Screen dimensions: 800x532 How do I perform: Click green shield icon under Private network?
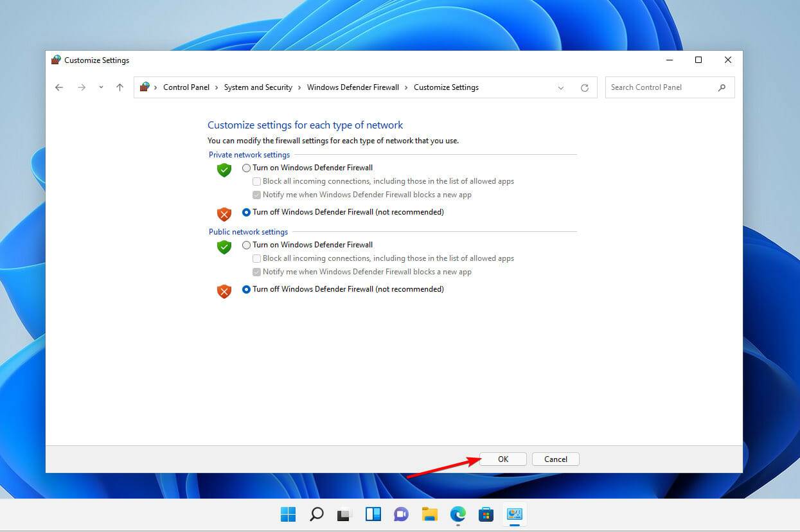[224, 170]
